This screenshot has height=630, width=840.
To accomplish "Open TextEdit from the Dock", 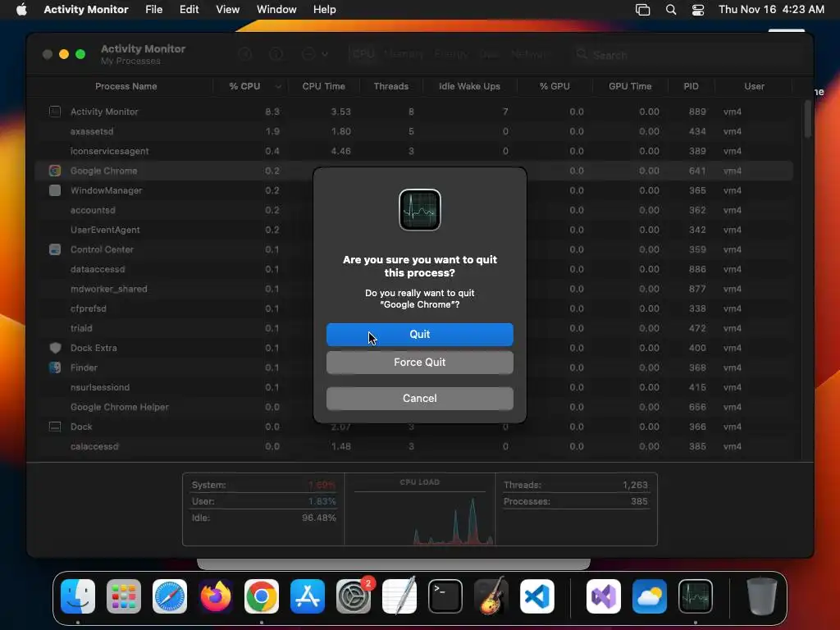I will tap(399, 596).
